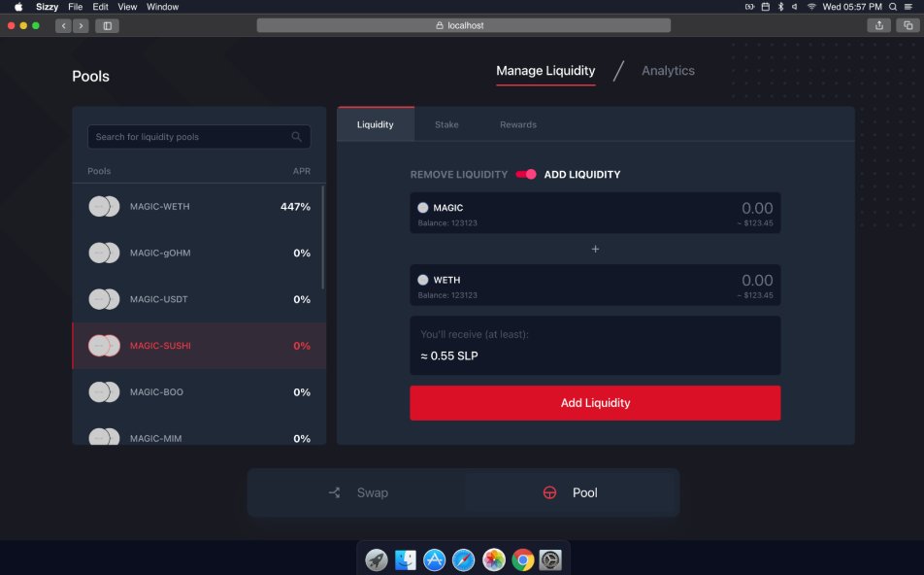The image size is (924, 575).
Task: Click the search magnifier icon in pools search
Action: (296, 137)
